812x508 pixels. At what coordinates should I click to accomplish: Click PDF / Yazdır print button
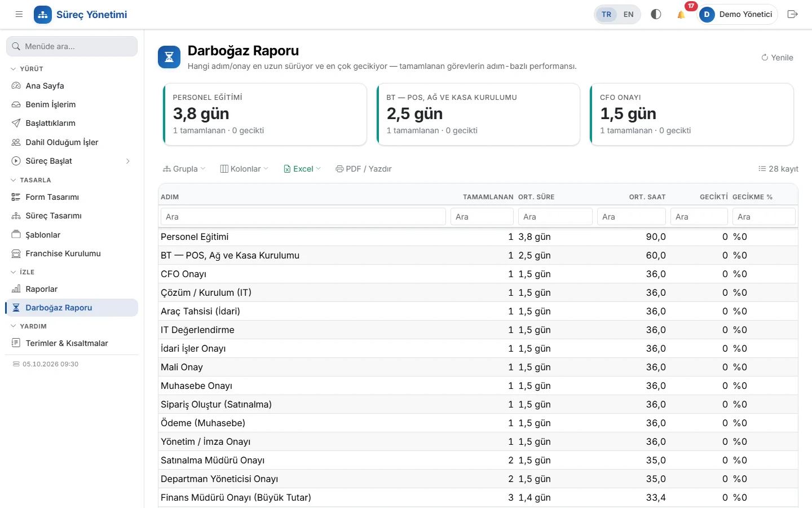click(364, 169)
